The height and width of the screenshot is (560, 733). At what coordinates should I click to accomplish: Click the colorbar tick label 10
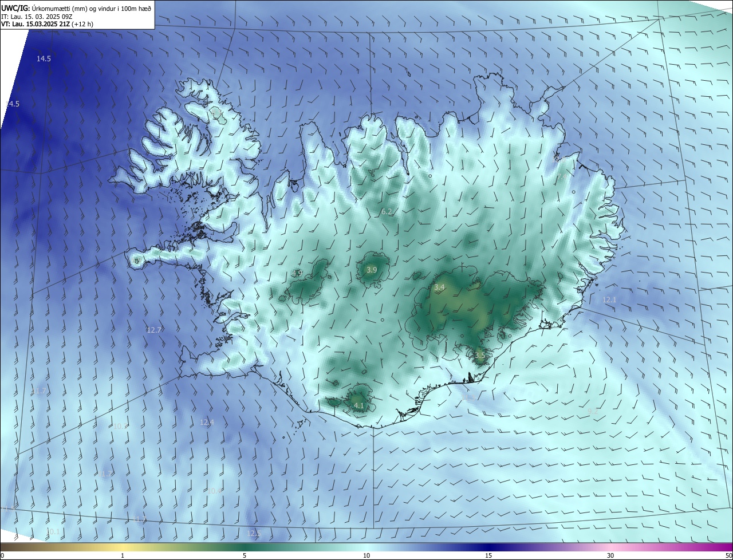tap(366, 555)
